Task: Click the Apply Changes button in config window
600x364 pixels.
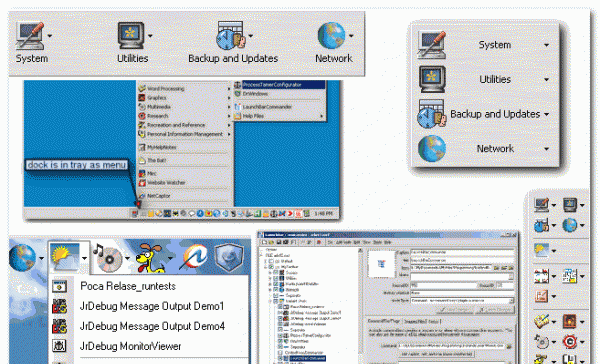Action: pos(455,310)
